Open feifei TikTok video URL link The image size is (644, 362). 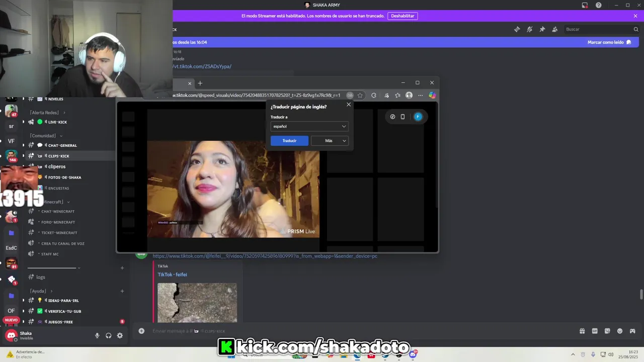point(265,256)
